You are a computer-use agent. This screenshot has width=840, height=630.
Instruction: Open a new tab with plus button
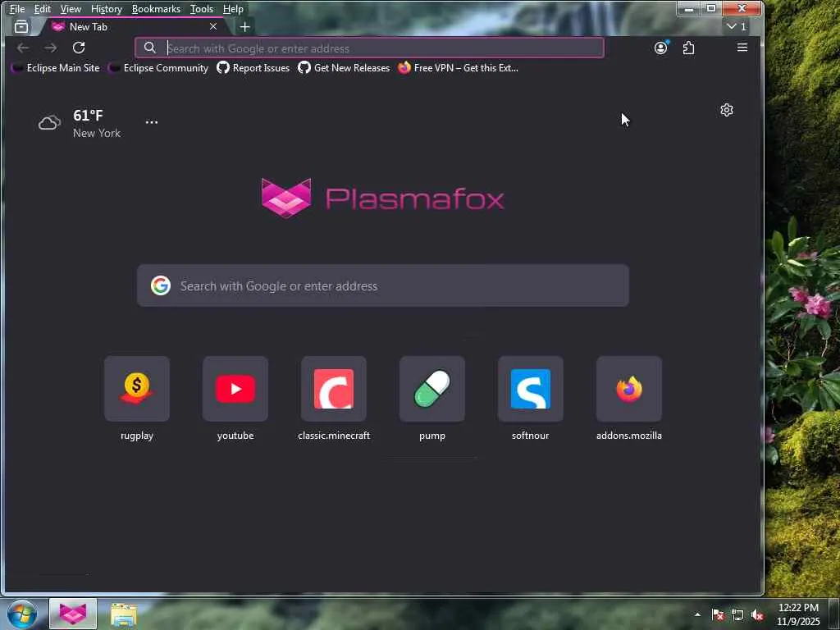pyautogui.click(x=244, y=27)
